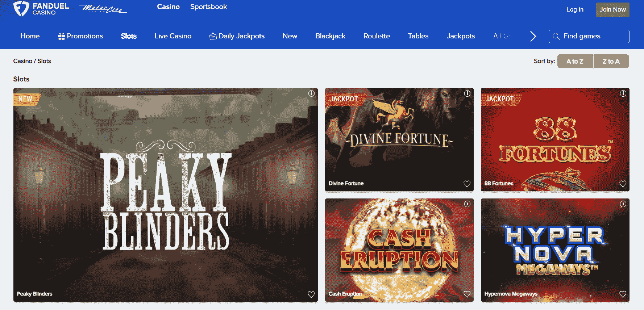Open Roulette games section

[x=377, y=36]
